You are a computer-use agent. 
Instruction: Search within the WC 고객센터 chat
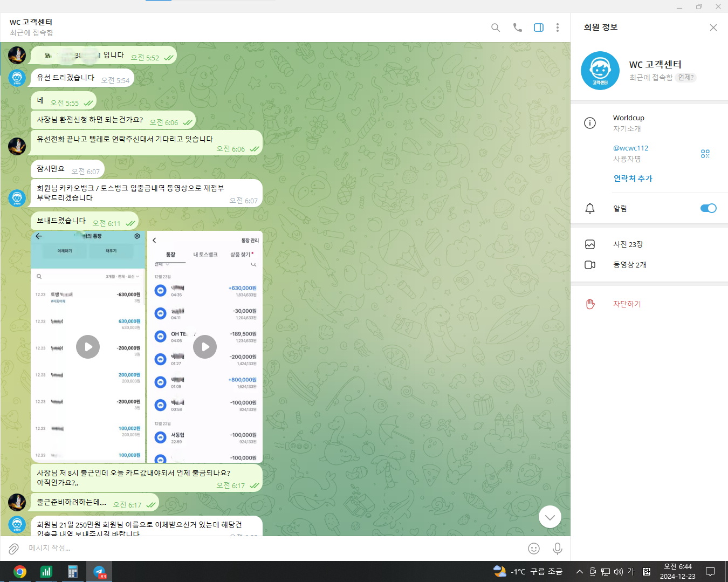(495, 28)
